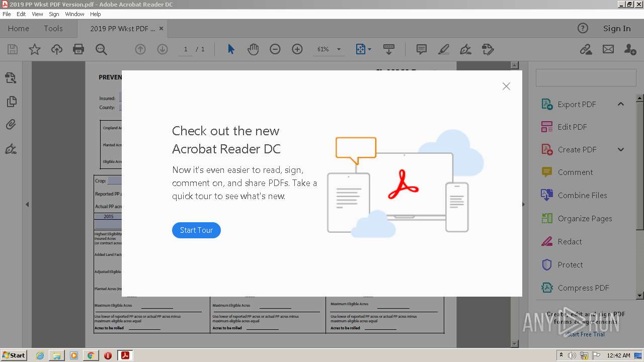Image resolution: width=644 pixels, height=362 pixels.
Task: Open the View menu
Action: [37, 14]
